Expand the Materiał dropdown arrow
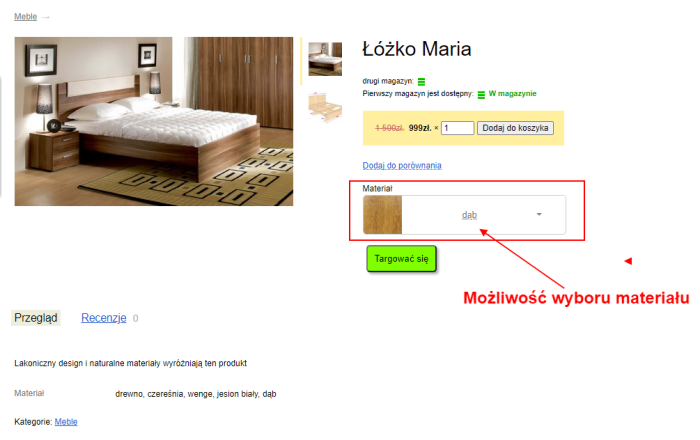700x440 pixels. (539, 215)
